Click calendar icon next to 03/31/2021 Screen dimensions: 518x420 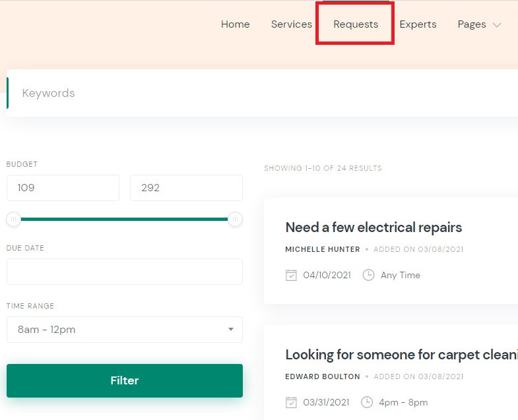tap(291, 402)
